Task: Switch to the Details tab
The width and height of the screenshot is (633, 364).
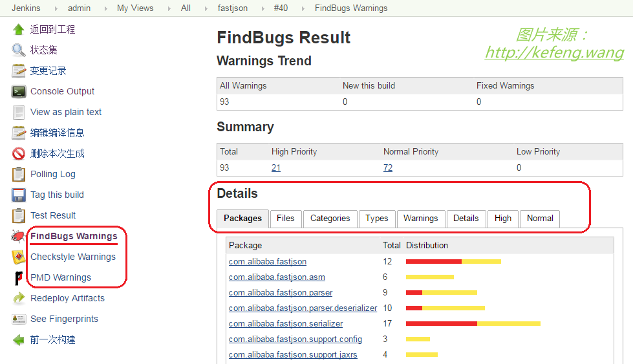Action: coord(466,219)
